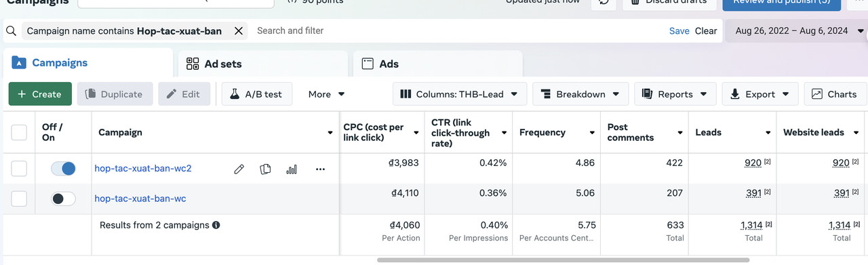This screenshot has width=868, height=265.
Task: Open the three-dot menu for hop-tac-xuat-ban-wc2
Action: click(x=320, y=169)
